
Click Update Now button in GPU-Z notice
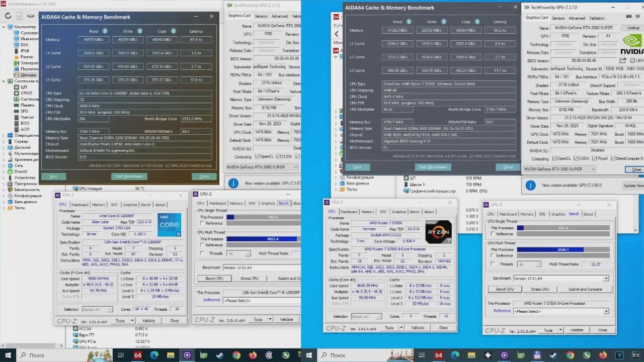click(x=634, y=186)
